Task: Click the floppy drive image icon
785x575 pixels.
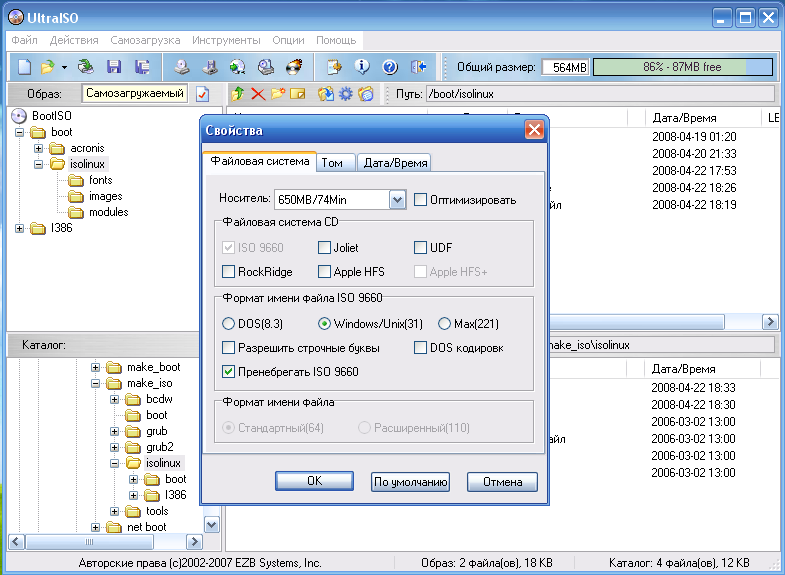Action: (x=210, y=67)
